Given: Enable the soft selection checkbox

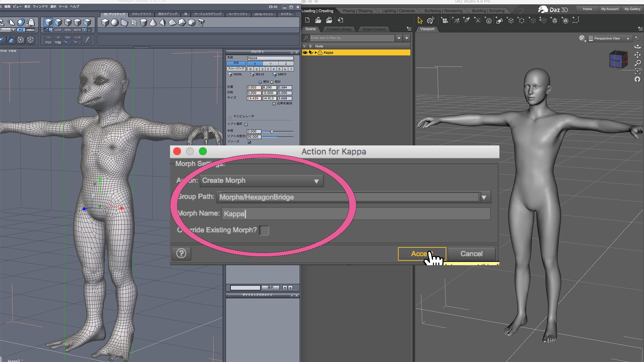Looking at the screenshot, I should point(246,124).
